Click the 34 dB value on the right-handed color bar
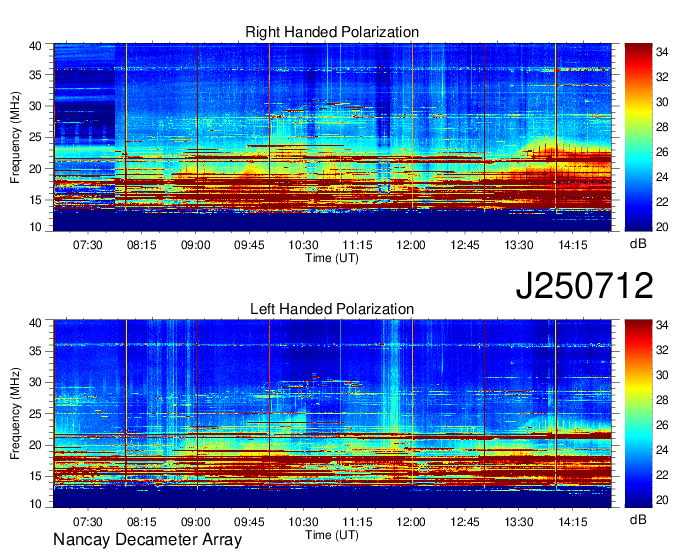Image resolution: width=680 pixels, height=552 pixels. point(662,52)
